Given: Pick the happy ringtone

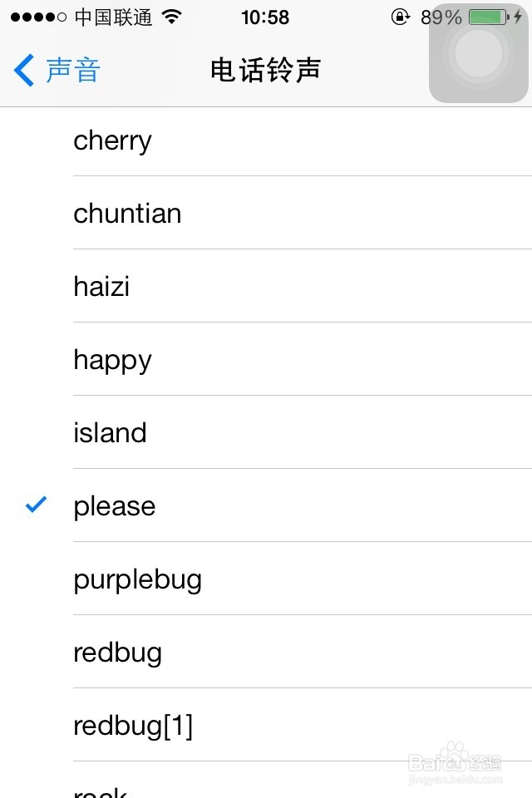Looking at the screenshot, I should coord(113,360).
